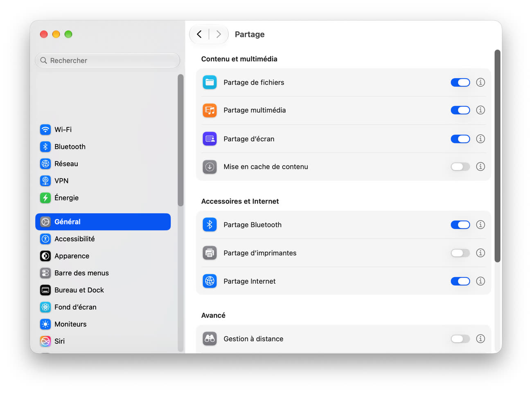The image size is (532, 393).
Task: Open info for Partage de fichiers
Action: point(480,82)
